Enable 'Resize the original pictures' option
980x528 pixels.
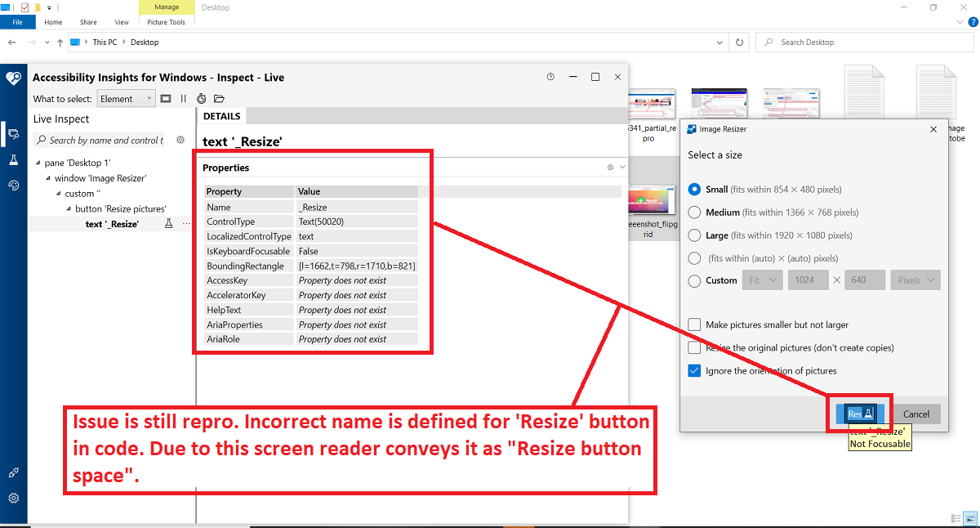pos(695,347)
